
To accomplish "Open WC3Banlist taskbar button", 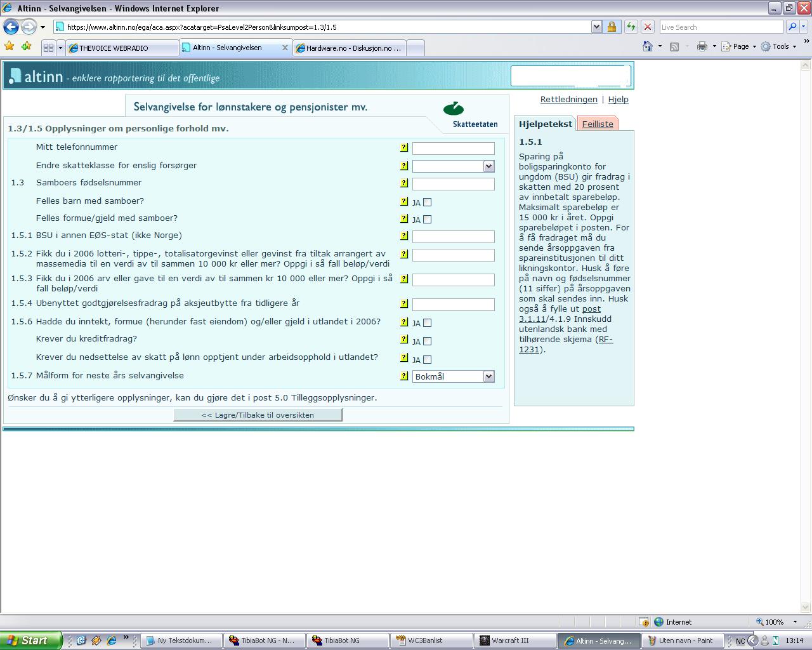I will 431,640.
